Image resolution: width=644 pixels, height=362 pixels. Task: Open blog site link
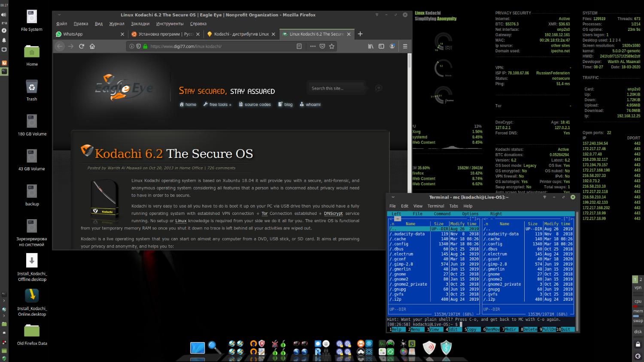pyautogui.click(x=285, y=104)
